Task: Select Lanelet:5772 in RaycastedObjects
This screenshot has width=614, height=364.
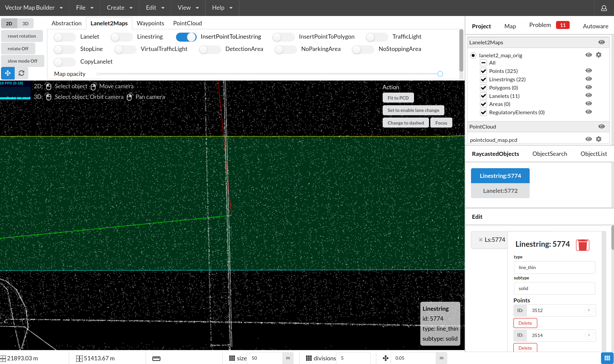Action: (500, 190)
